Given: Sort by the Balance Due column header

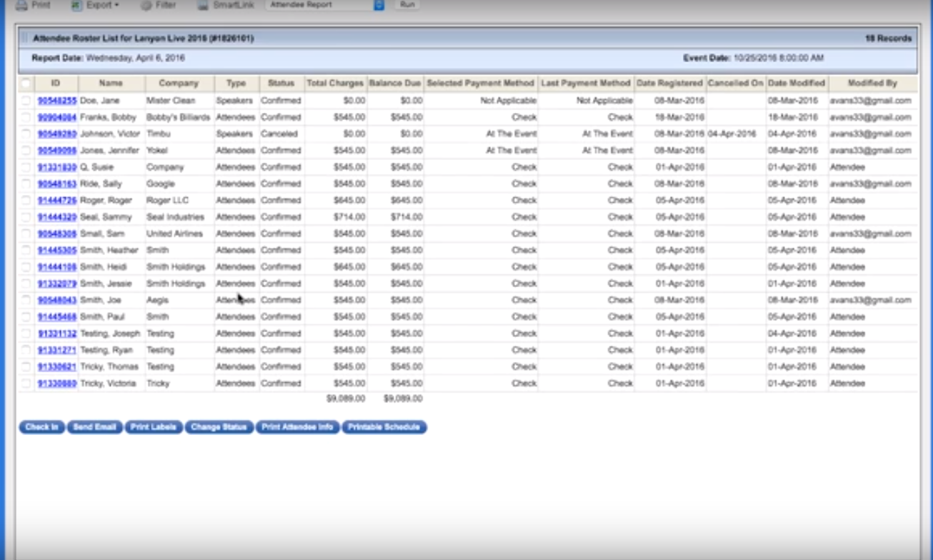Looking at the screenshot, I should point(395,84).
